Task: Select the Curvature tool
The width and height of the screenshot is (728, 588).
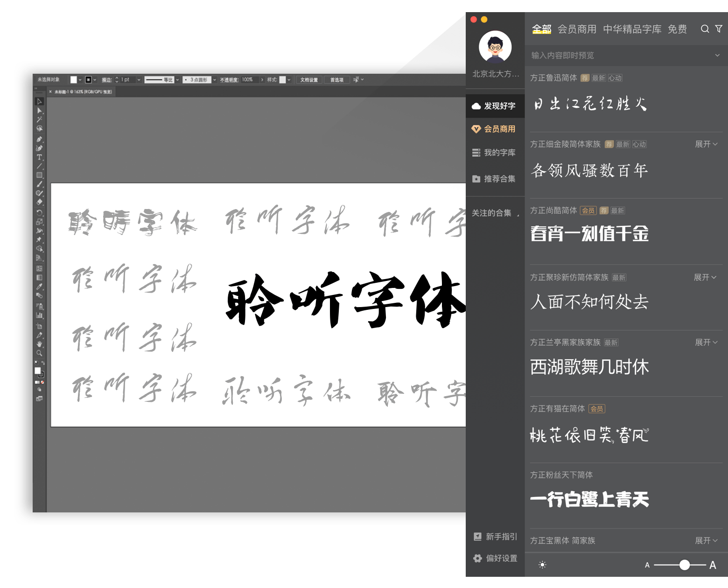Action: click(40, 148)
